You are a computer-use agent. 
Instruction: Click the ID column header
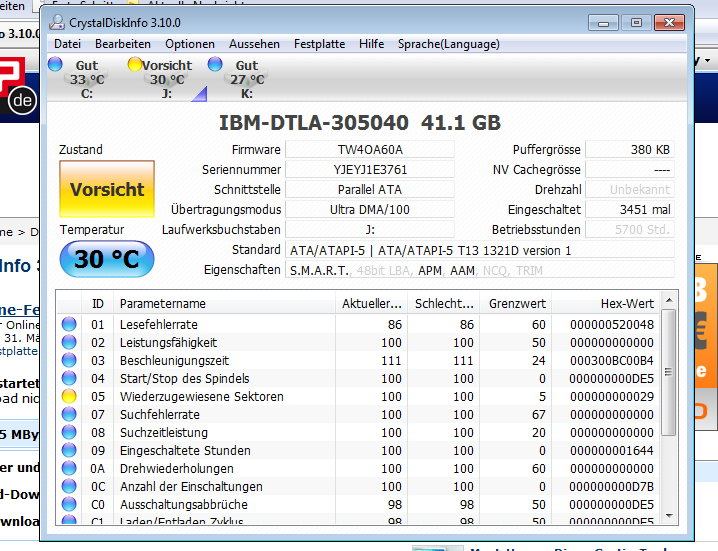tap(98, 304)
